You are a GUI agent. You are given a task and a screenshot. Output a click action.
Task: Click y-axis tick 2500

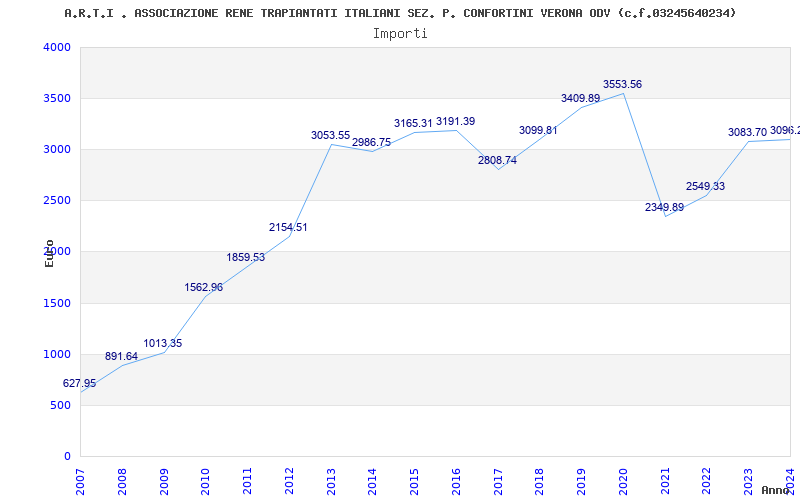pyautogui.click(x=57, y=201)
